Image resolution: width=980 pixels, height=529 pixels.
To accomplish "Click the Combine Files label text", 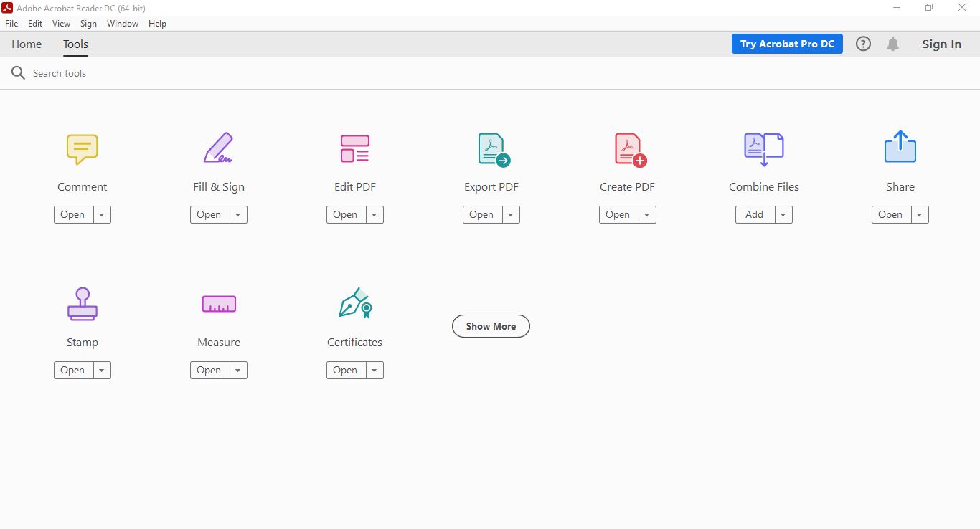I will click(x=764, y=187).
